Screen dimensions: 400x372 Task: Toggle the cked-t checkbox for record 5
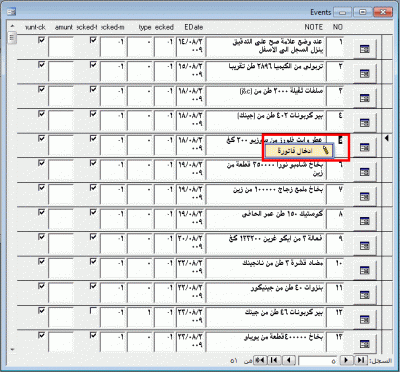coord(93,139)
